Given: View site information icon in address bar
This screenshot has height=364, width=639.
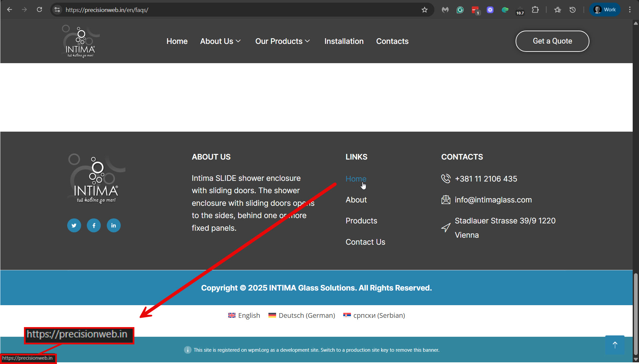Looking at the screenshot, I should (57, 10).
